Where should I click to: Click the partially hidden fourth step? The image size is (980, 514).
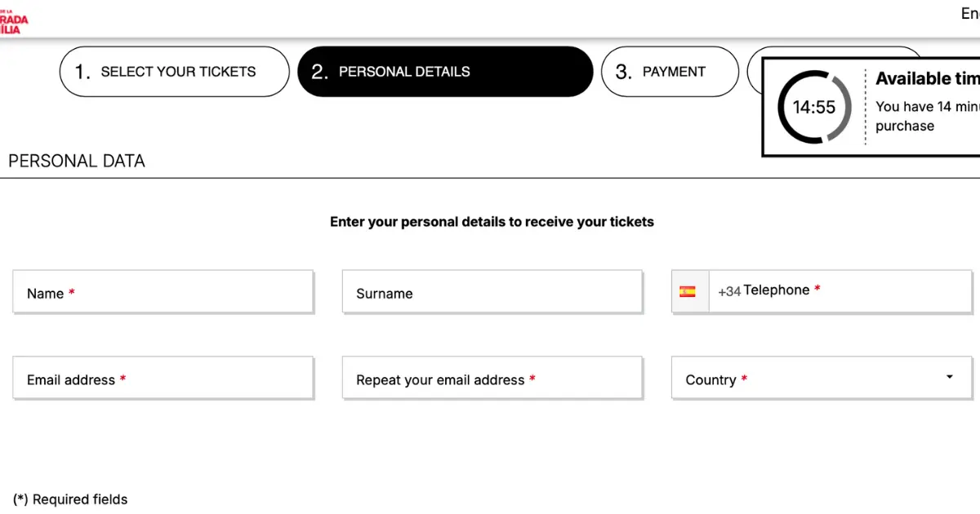point(754,72)
